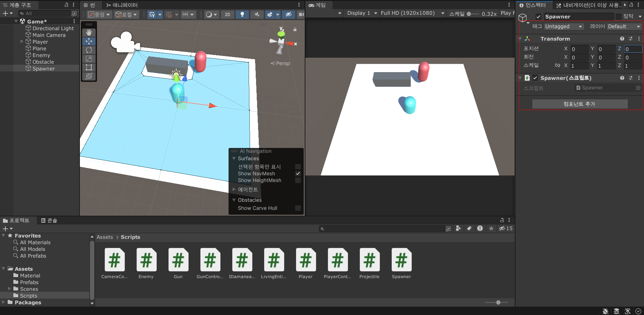This screenshot has width=644, height=315.
Task: Toggle grid snap magnet icon
Action: coord(169,14)
